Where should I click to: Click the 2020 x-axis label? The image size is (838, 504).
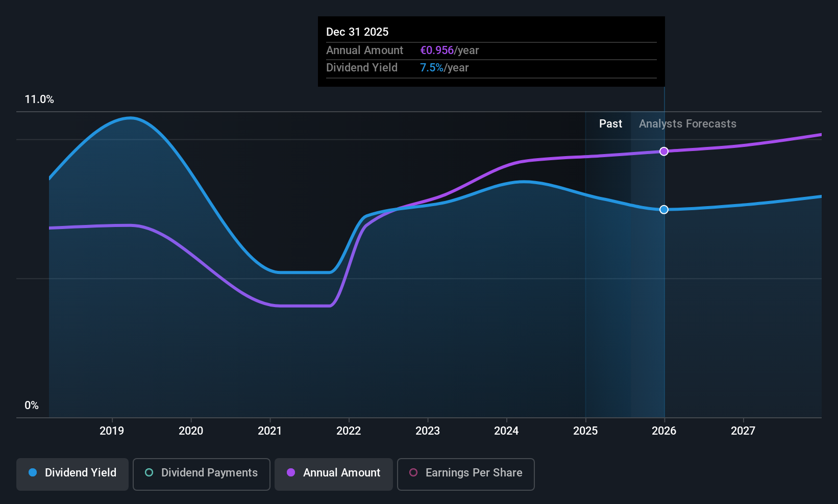coord(191,431)
